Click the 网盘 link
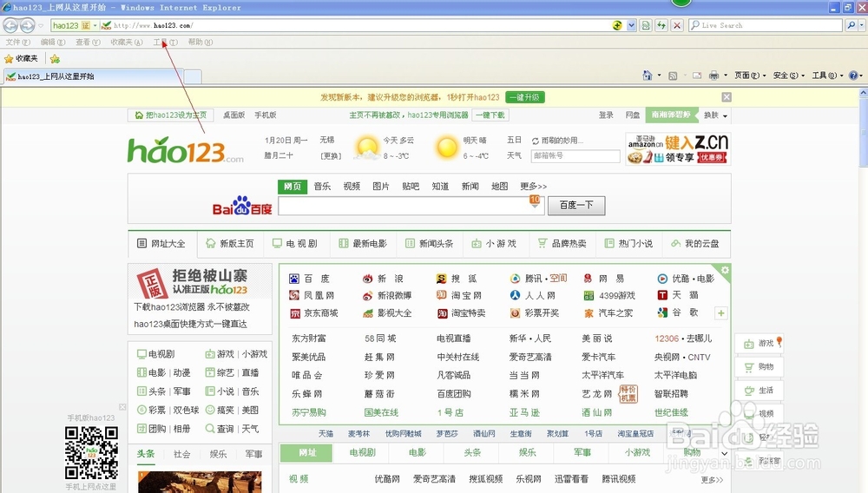 (x=633, y=115)
